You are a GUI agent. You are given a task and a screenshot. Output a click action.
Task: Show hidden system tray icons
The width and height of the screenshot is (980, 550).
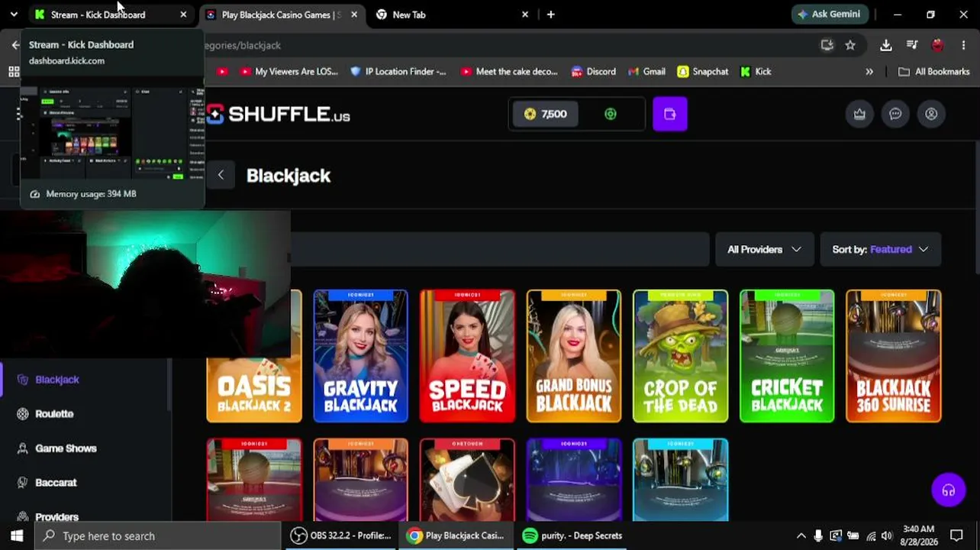coord(801,535)
